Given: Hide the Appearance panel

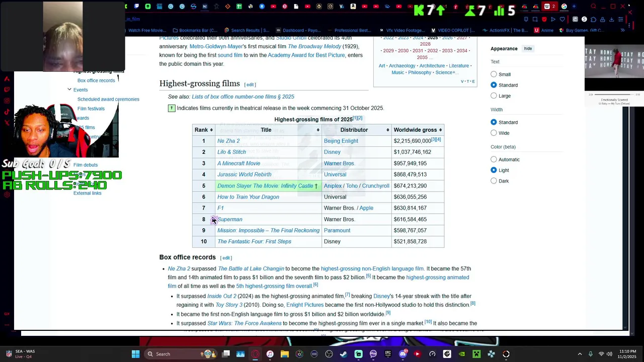Looking at the screenshot, I should 528,49.
